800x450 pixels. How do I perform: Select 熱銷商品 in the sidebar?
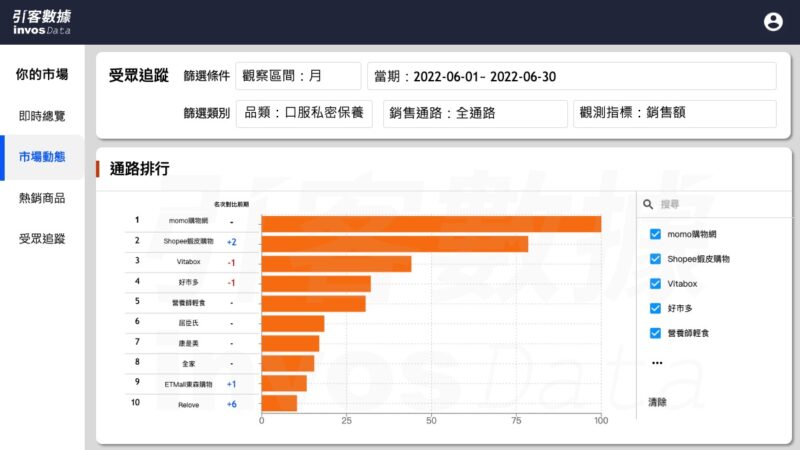coord(42,198)
